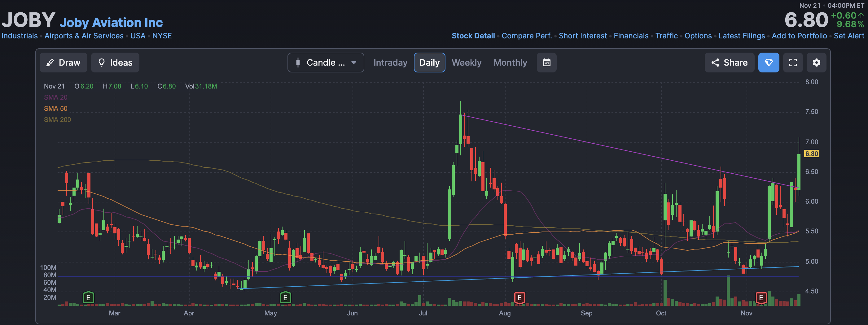Switch to Intraday timeframe

[390, 63]
